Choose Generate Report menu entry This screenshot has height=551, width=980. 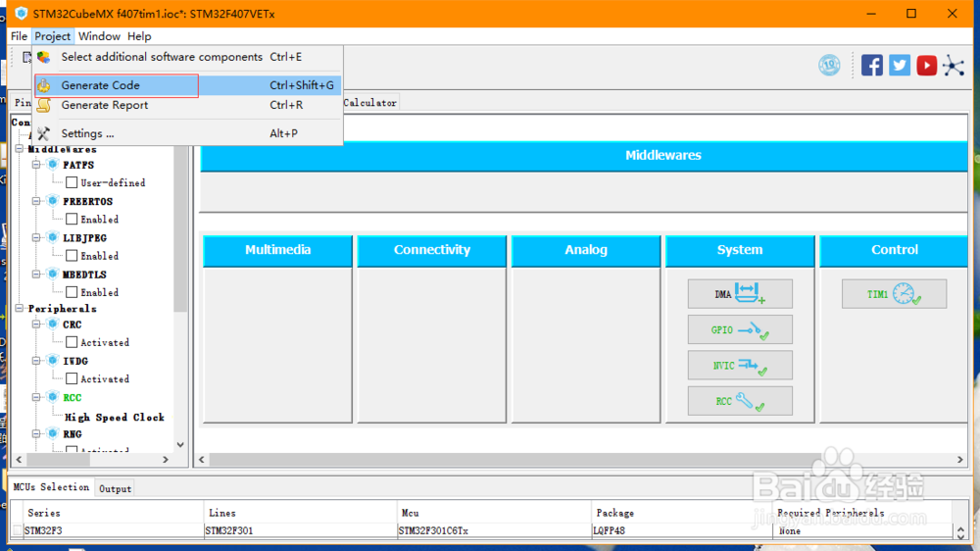[187, 105]
